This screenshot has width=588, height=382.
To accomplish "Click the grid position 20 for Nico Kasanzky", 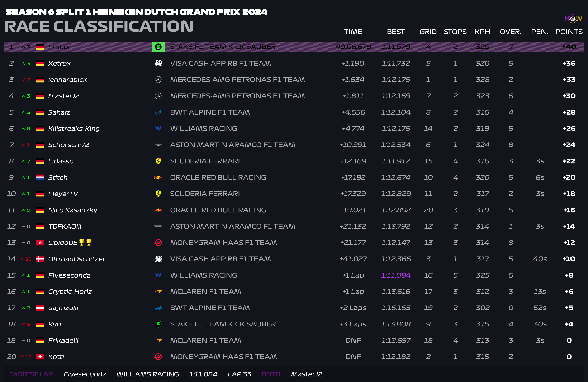I will [x=428, y=210].
